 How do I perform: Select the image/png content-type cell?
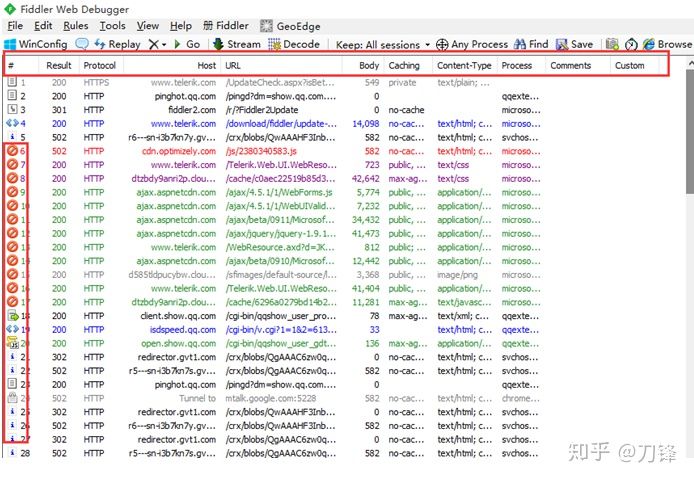pos(457,275)
